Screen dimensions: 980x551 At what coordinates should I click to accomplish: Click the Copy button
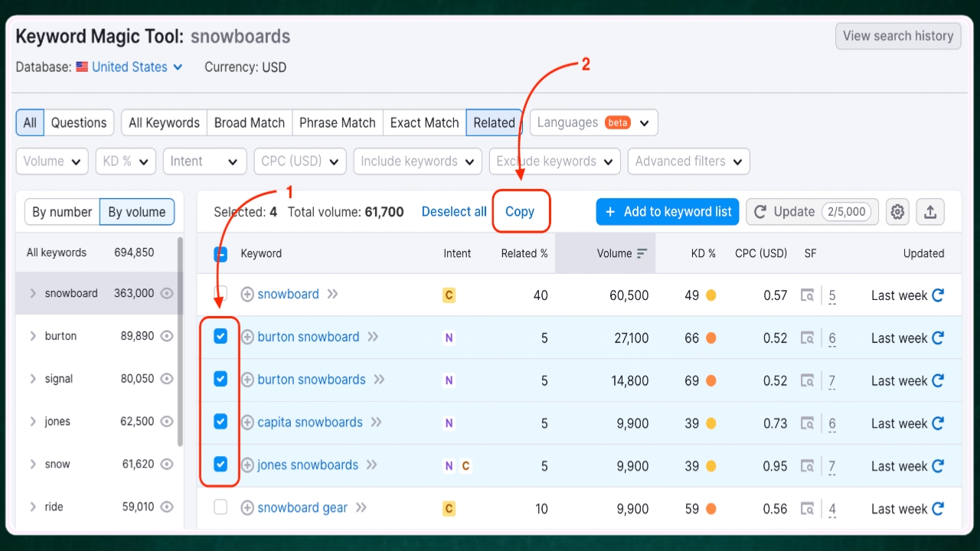(x=520, y=212)
